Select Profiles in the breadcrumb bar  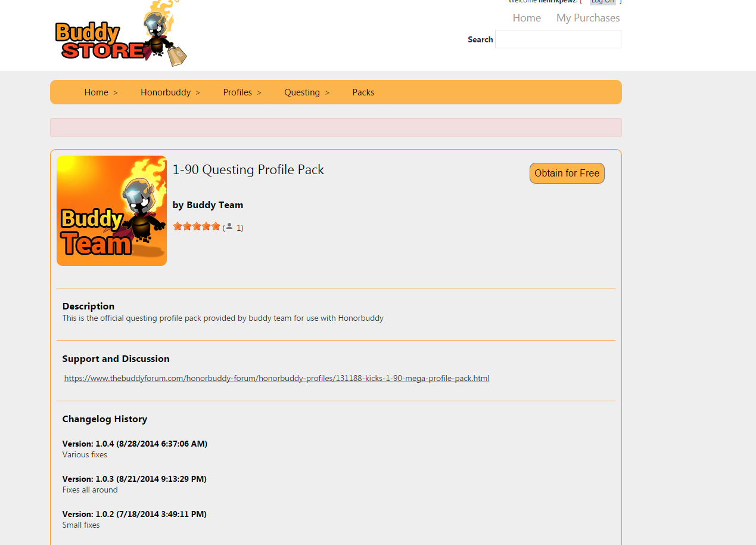pyautogui.click(x=238, y=92)
